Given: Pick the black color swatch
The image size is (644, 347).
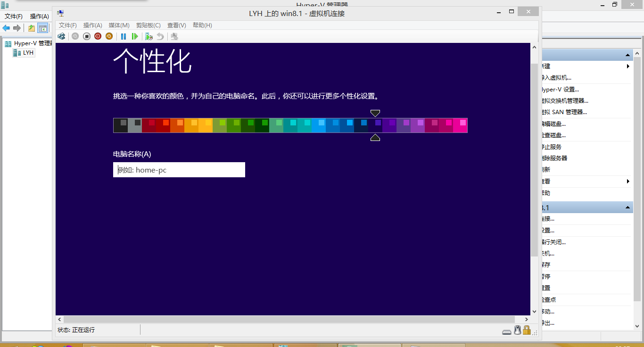Looking at the screenshot, I should pos(121,125).
